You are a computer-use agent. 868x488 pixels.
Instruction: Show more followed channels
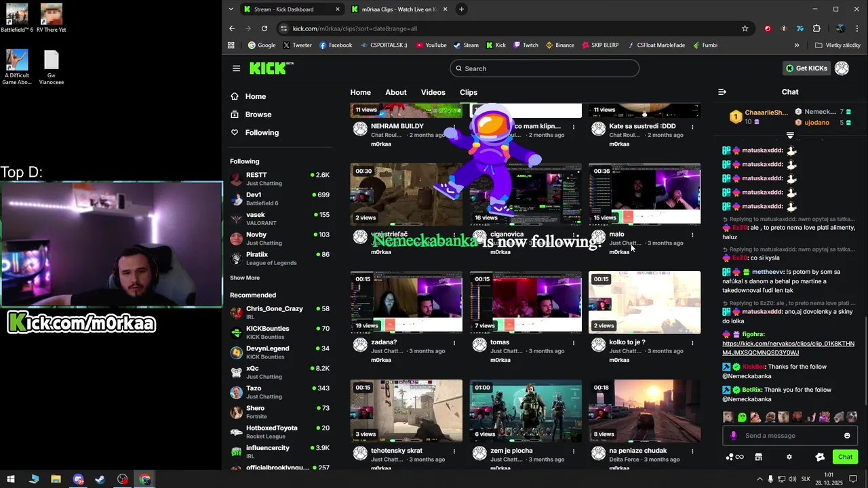point(245,278)
